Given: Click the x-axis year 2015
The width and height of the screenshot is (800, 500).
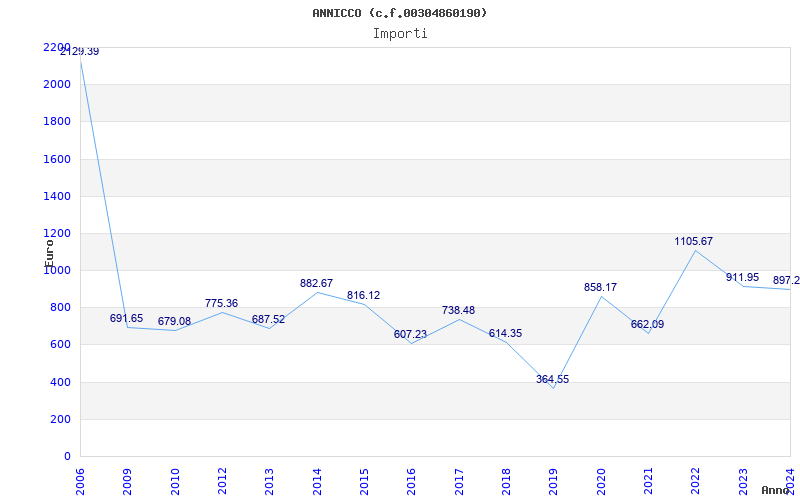Looking at the screenshot, I should 364,482.
